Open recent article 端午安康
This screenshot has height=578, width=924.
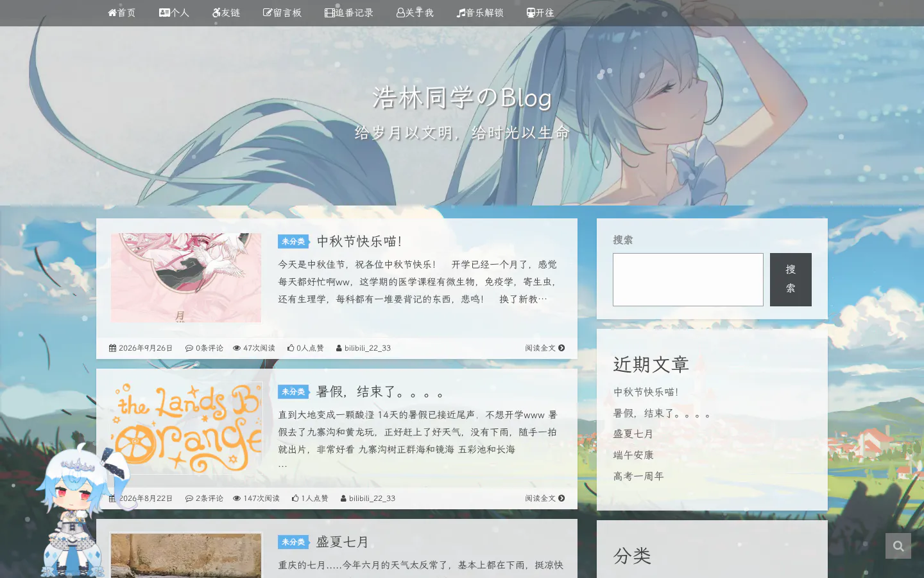click(633, 455)
